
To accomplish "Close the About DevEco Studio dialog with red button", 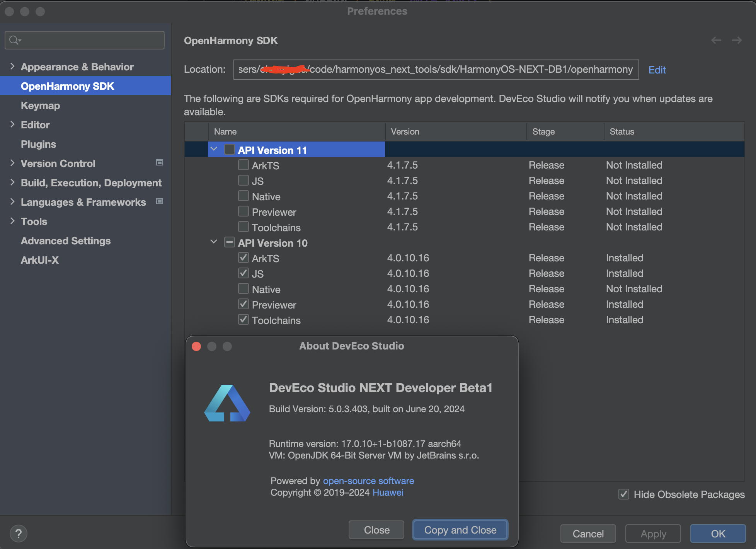I will click(x=196, y=346).
